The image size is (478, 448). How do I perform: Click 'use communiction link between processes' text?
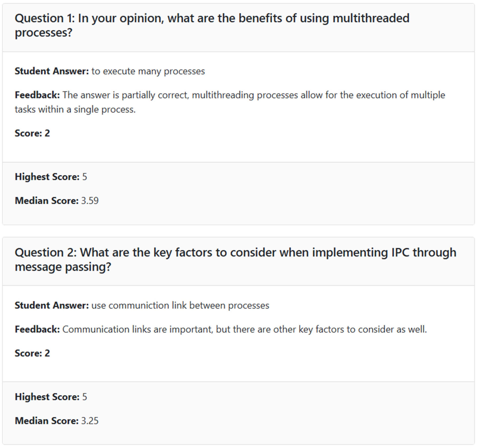180,305
